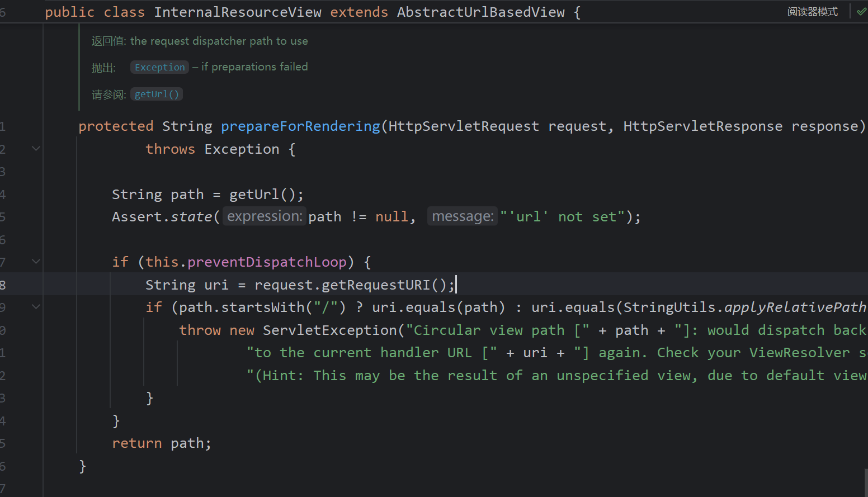Click the InternalResourceView class name

tap(238, 12)
